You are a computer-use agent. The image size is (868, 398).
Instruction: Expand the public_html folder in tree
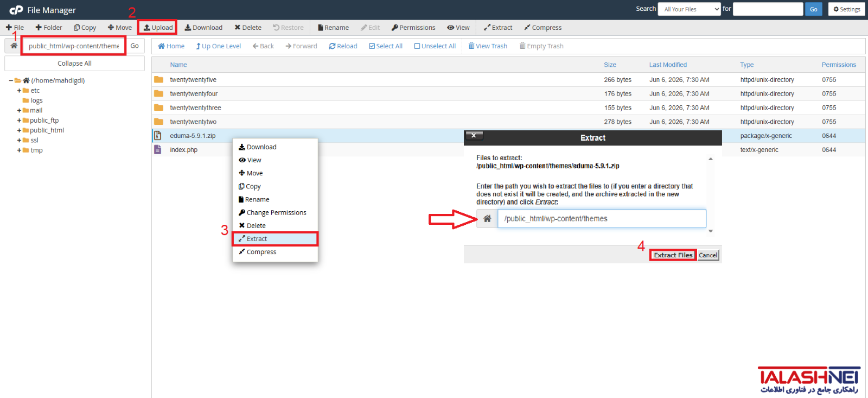(19, 130)
